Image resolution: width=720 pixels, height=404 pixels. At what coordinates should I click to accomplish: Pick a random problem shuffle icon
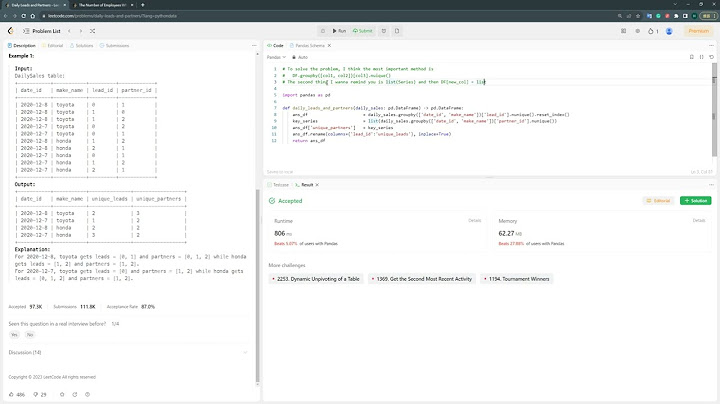click(92, 31)
